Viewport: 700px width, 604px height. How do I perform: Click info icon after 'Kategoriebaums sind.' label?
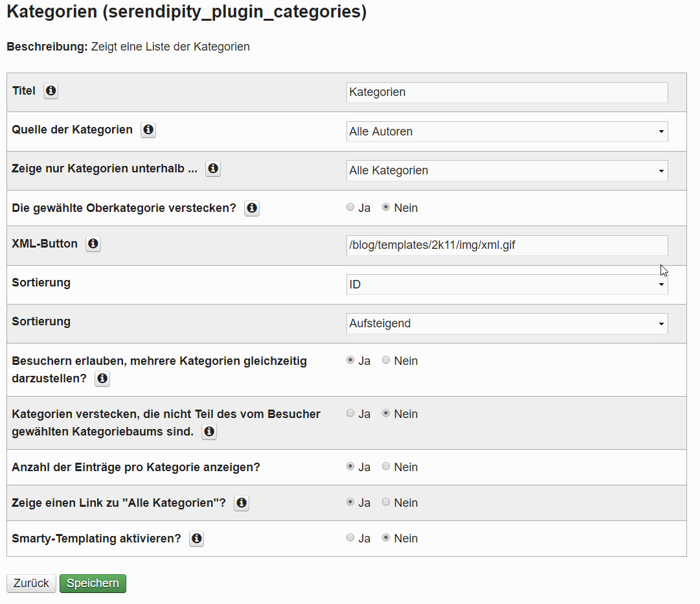pyautogui.click(x=209, y=432)
